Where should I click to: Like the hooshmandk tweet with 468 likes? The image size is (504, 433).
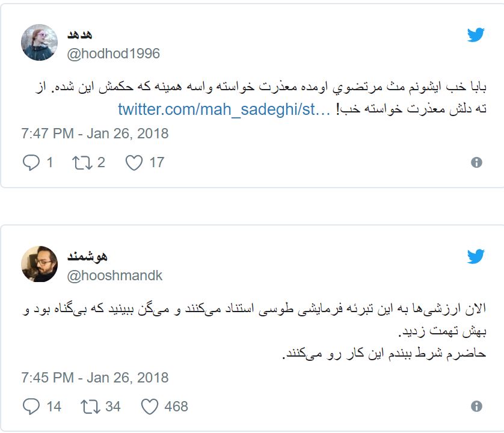150,407
